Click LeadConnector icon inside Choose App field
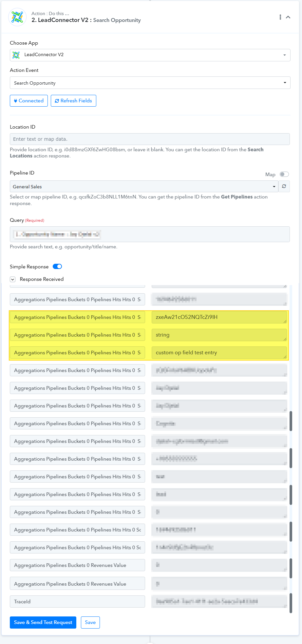 (16, 55)
